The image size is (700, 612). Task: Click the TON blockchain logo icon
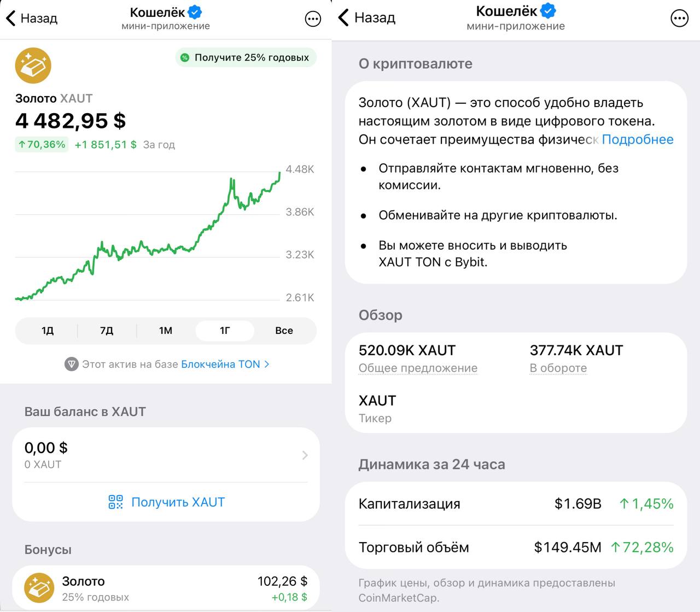point(72,364)
